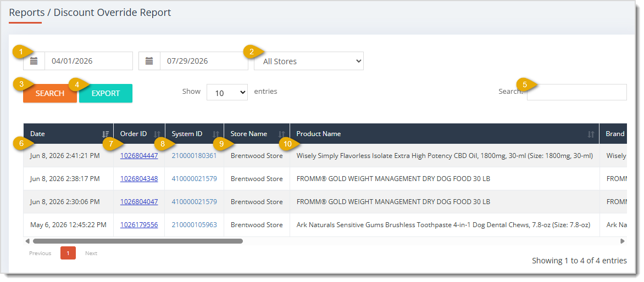
Task: Click the Product Name header label
Action: (x=318, y=134)
